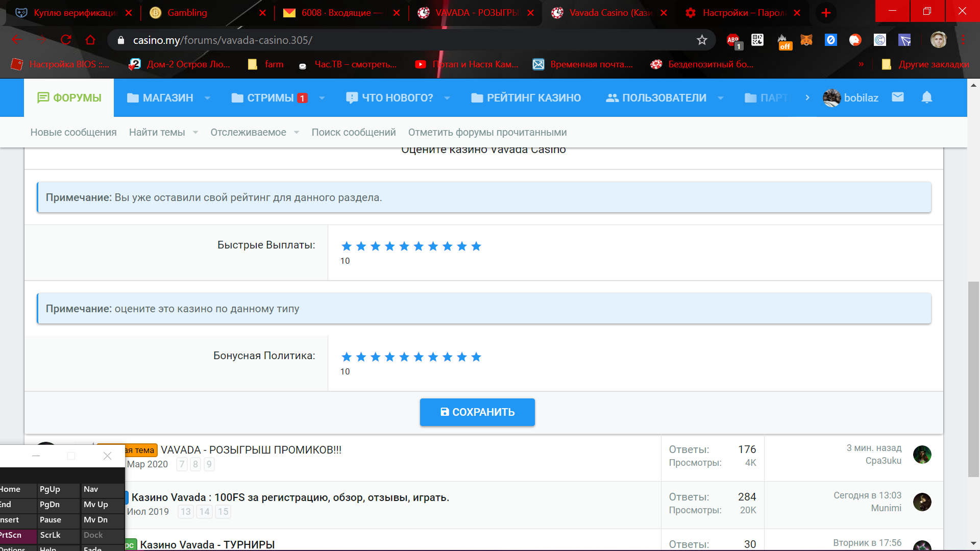Expand the 'Отслеживаемое' dropdown
This screenshot has height=551, width=980.
297,133
